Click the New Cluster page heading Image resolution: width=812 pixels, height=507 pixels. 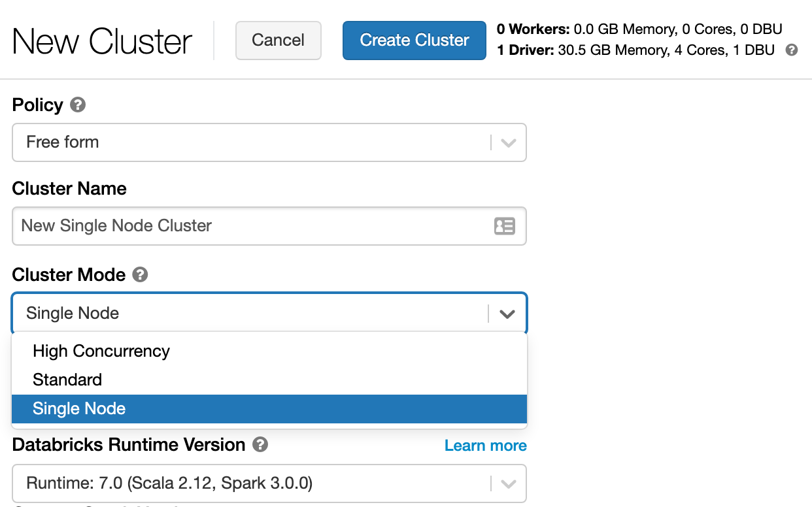click(102, 41)
